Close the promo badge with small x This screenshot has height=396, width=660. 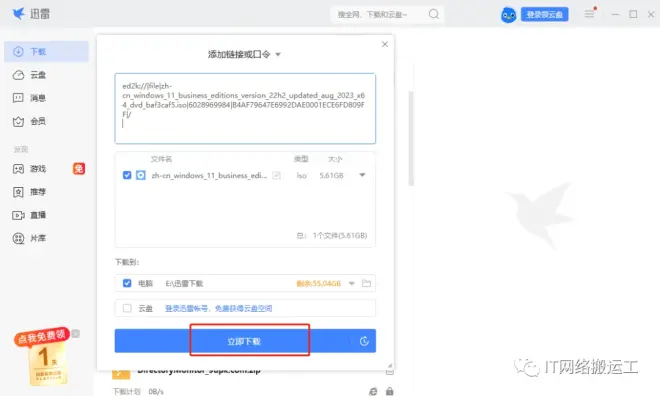[x=75, y=334]
